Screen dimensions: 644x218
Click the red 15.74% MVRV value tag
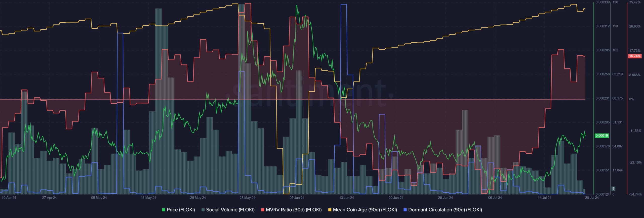635,56
